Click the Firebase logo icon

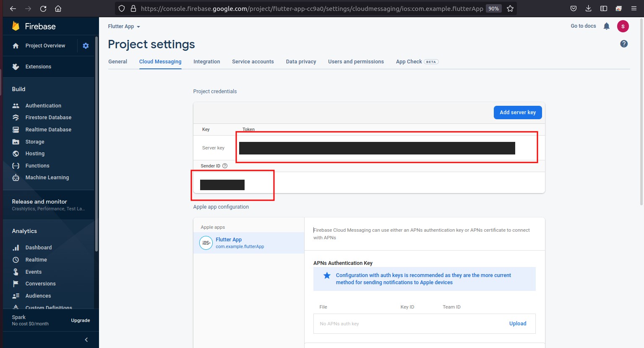click(x=16, y=26)
